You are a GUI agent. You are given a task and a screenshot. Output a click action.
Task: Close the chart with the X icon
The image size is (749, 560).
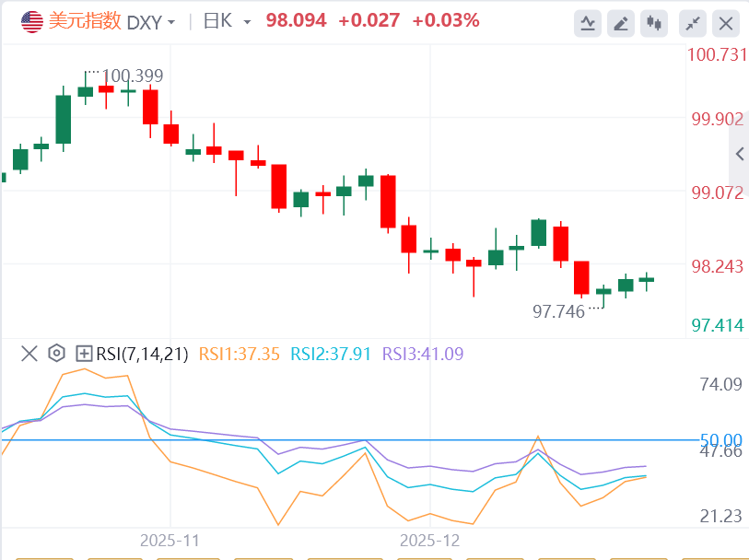[x=726, y=22]
